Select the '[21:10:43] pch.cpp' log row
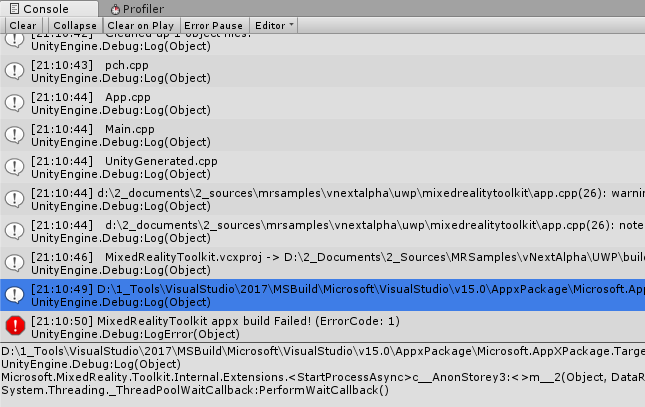Image resolution: width=645 pixels, height=407 pixels. click(322, 71)
